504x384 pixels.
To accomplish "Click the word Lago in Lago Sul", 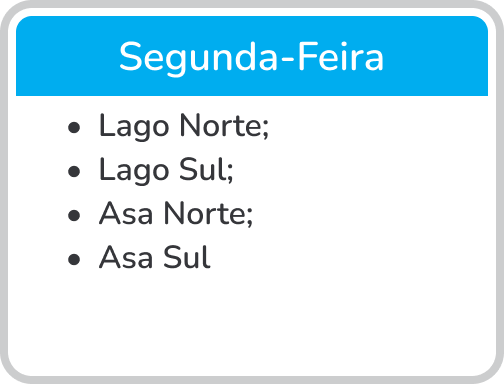I will tap(134, 171).
